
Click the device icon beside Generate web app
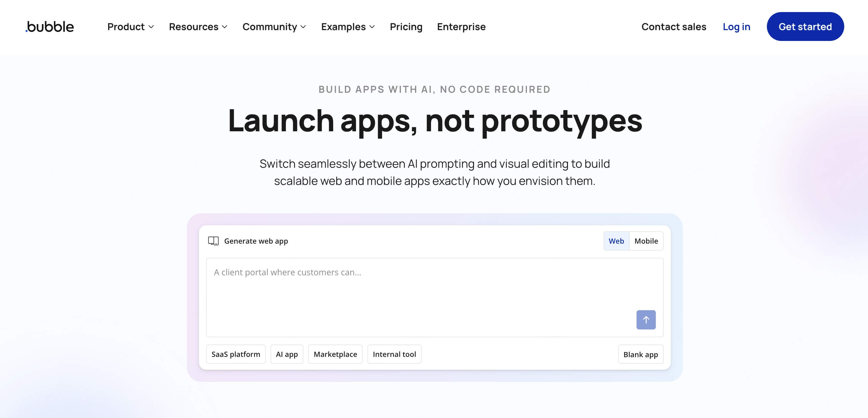(213, 241)
